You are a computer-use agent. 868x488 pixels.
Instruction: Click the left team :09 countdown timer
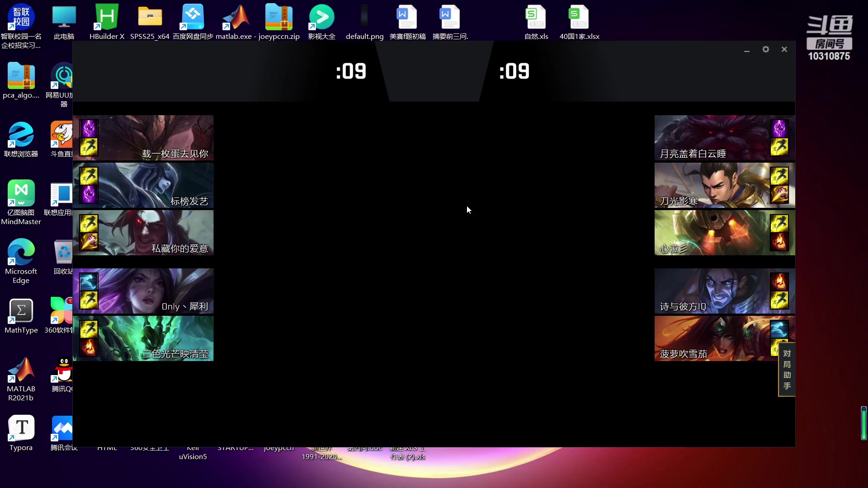[351, 71]
